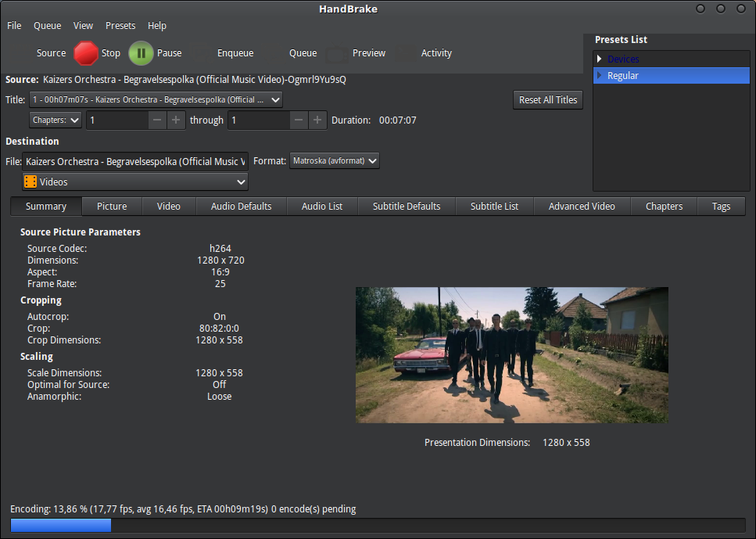This screenshot has width=756, height=539.
Task: Click the Enqueue toolbar button
Action: pos(235,53)
